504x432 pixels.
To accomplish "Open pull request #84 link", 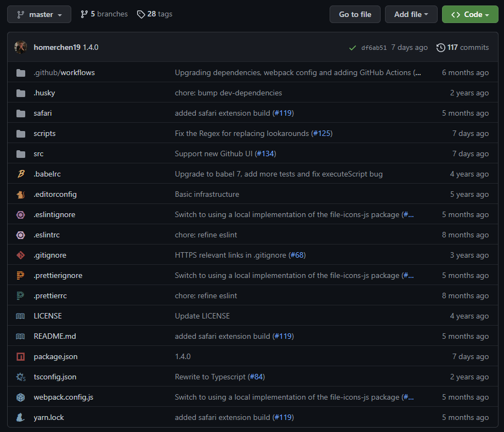I will 256,377.
